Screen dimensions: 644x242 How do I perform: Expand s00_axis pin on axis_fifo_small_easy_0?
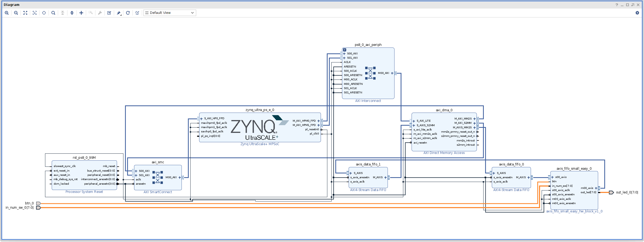[x=552, y=177]
